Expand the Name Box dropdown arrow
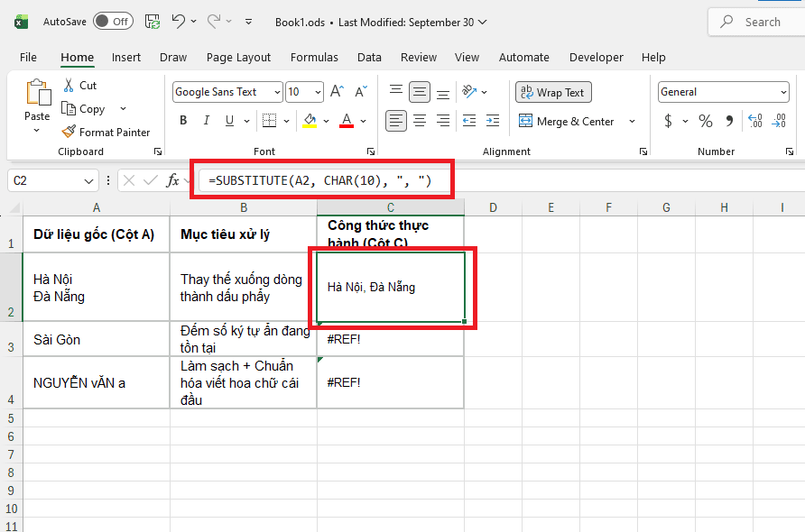Viewport: 805px width, 532px height. coord(88,180)
